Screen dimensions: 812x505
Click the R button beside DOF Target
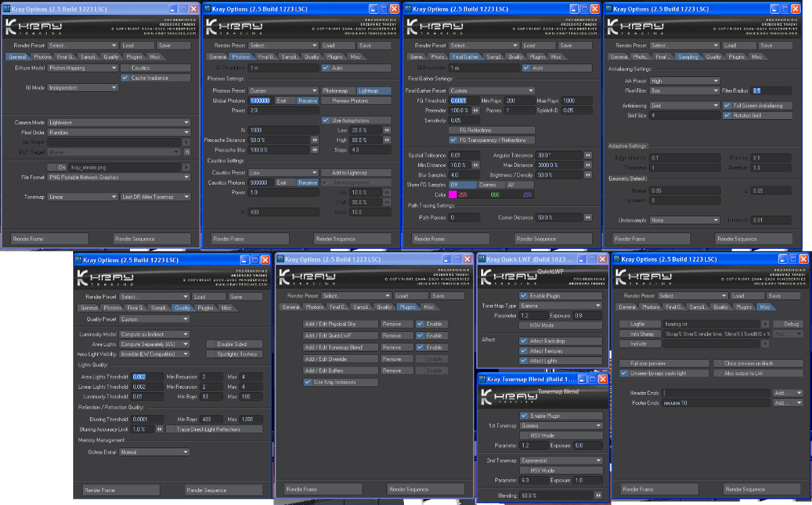coord(187,153)
